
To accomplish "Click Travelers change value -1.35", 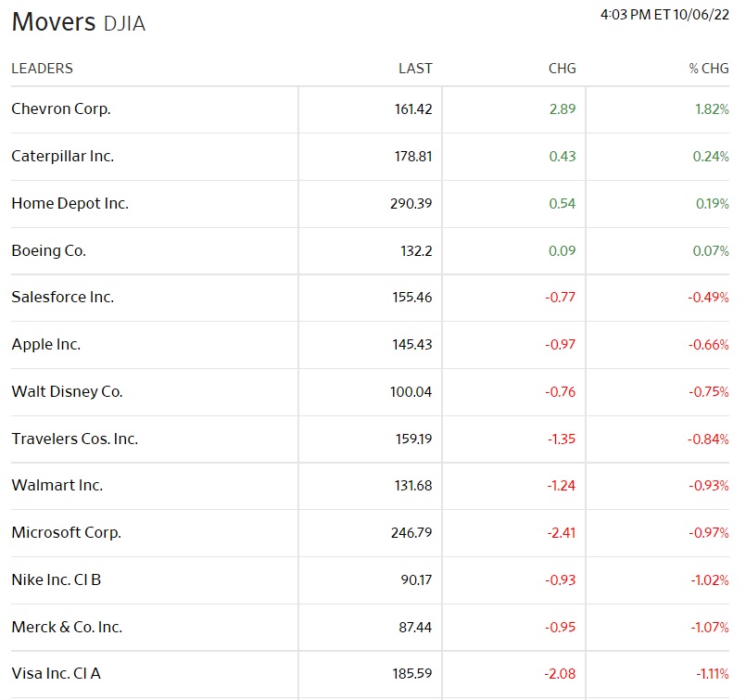I will point(562,439).
